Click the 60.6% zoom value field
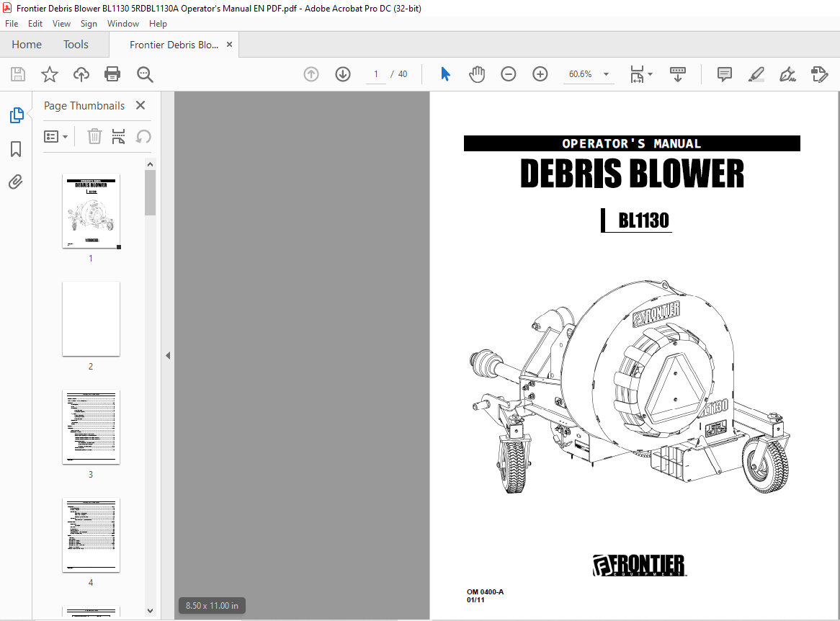Screen dimensions: 840x621 tap(580, 74)
